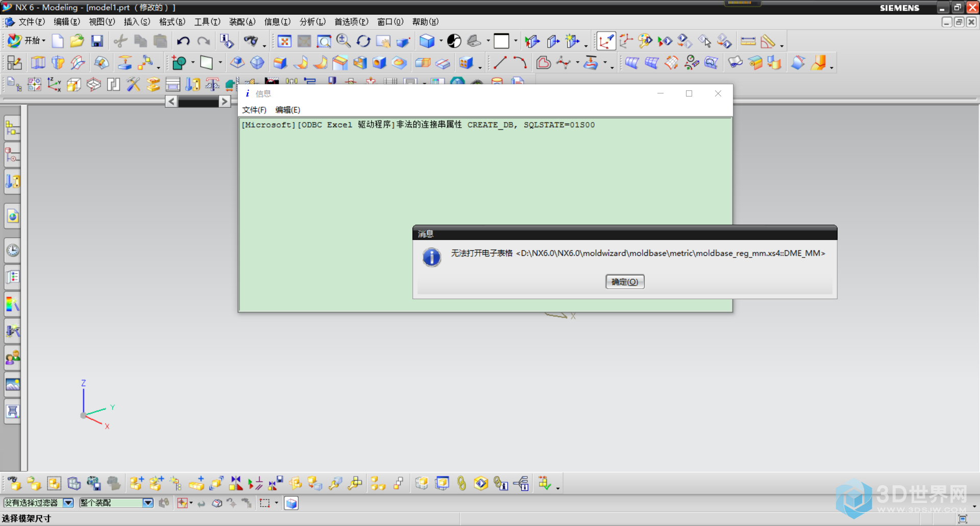Click the toolbar left scroll arrow button
Screen dimensions: 980x526
point(171,102)
